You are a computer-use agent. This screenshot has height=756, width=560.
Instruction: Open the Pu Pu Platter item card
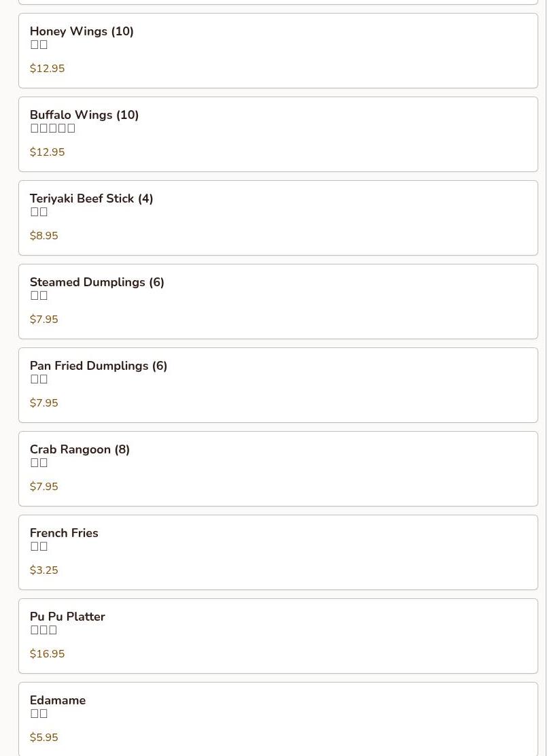click(278, 636)
